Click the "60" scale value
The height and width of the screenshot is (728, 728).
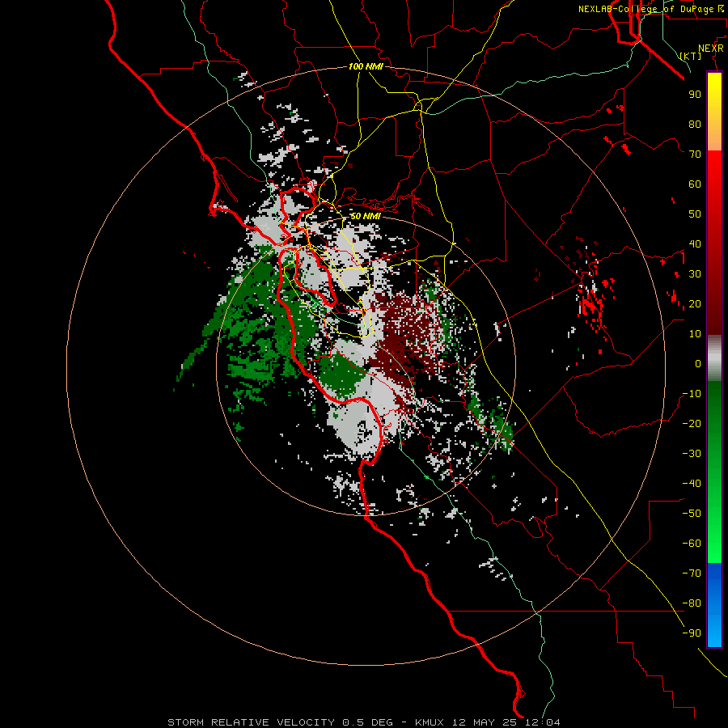point(695,184)
